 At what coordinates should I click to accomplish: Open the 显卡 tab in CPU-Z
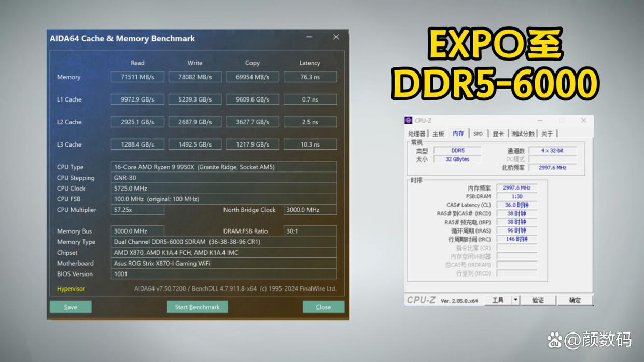click(x=498, y=134)
